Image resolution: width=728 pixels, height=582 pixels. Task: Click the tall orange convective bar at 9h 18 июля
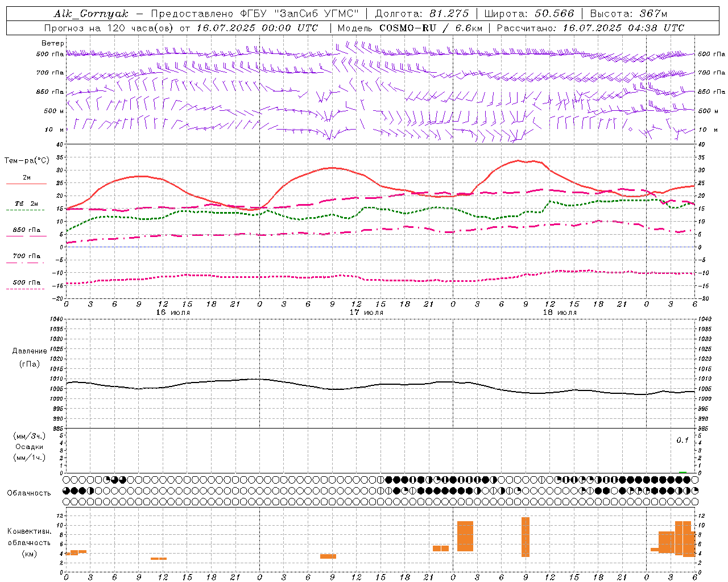click(526, 537)
